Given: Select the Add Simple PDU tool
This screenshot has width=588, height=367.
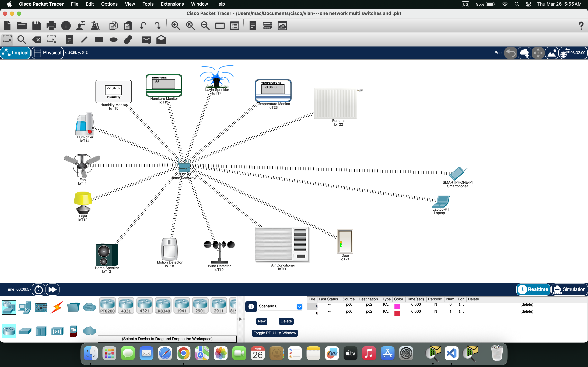Looking at the screenshot, I should coord(146,39).
